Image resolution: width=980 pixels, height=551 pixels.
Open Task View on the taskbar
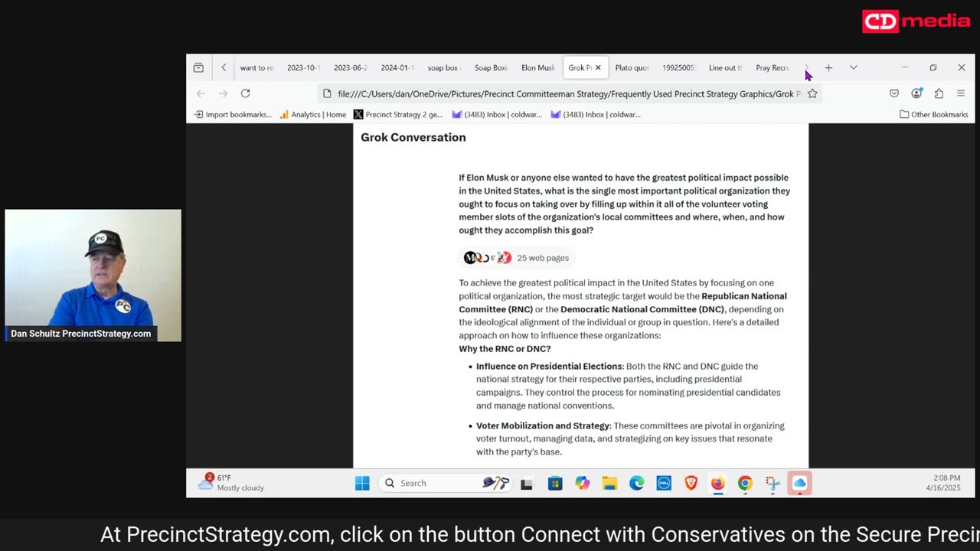(x=526, y=484)
